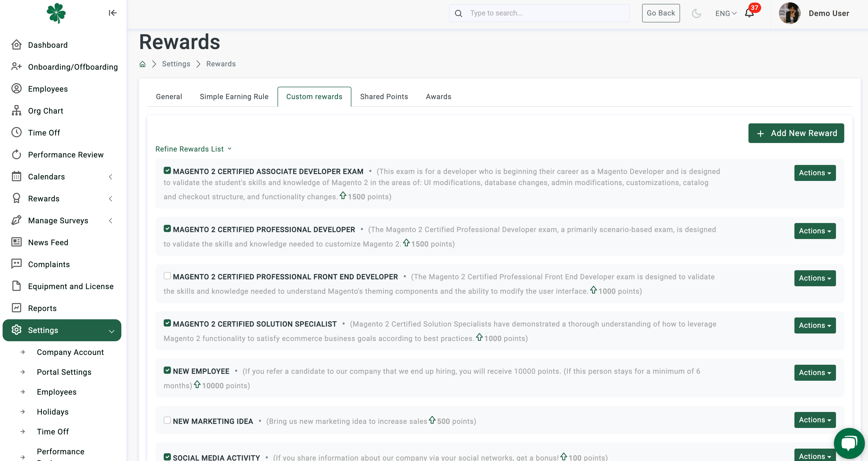Click the Go Back button
Image resolution: width=868 pixels, height=461 pixels.
[660, 13]
